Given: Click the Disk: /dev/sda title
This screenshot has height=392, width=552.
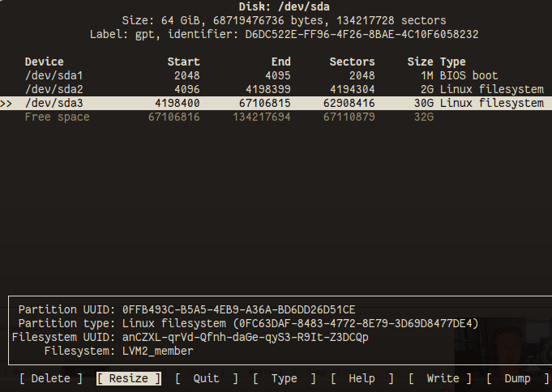Looking at the screenshot, I should pyautogui.click(x=276, y=6).
